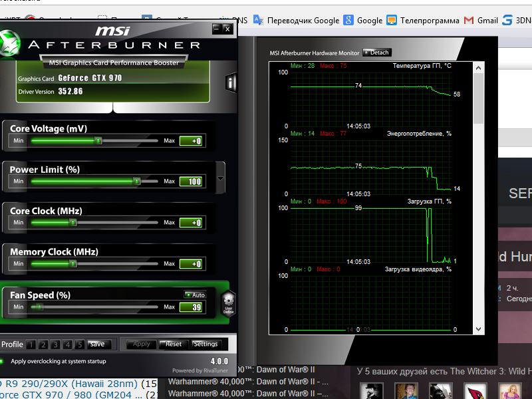Click hardware monitor scroll down arrow
The image size is (532, 399).
pyautogui.click(x=478, y=329)
